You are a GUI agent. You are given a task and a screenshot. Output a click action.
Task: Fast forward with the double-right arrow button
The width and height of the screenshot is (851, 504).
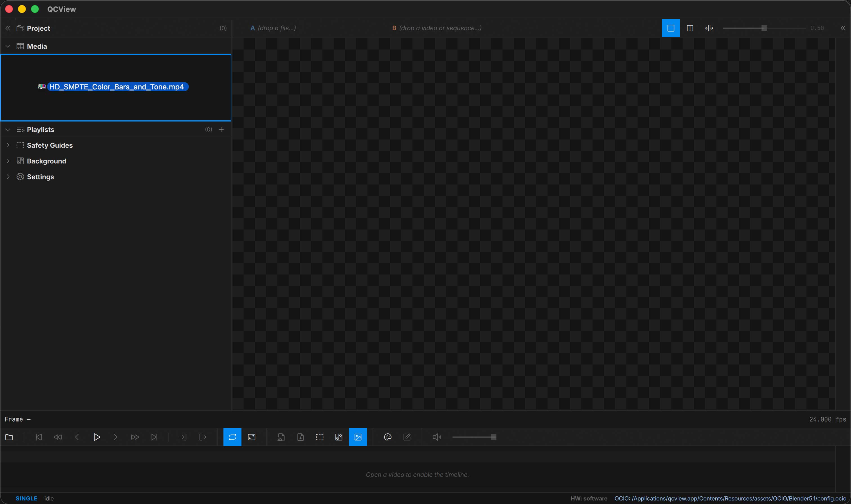click(135, 437)
